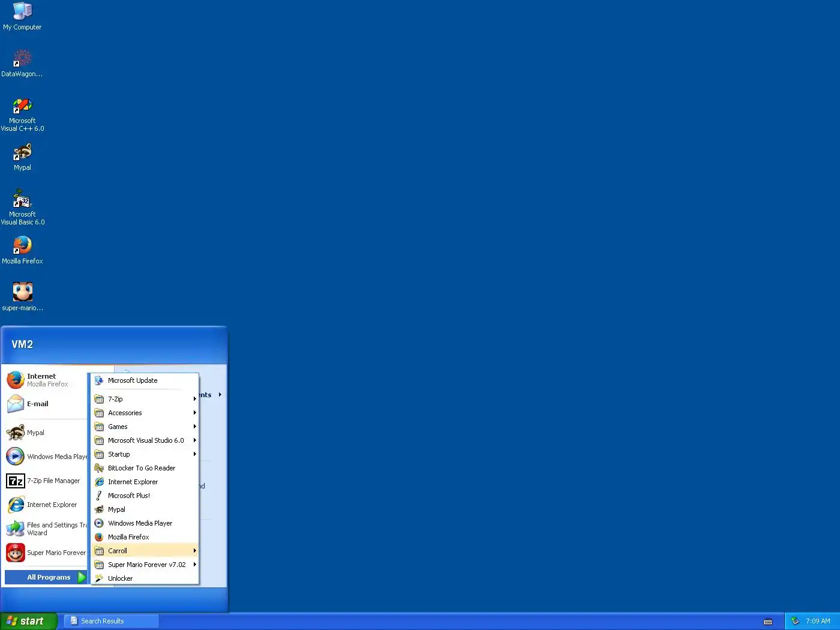Open the Accessories folder entry

(x=145, y=413)
